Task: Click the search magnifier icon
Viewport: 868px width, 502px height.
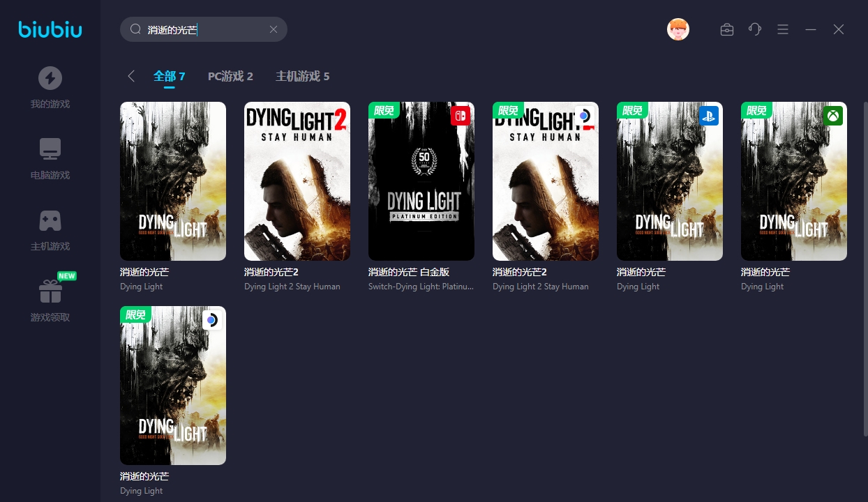Action: pyautogui.click(x=135, y=29)
